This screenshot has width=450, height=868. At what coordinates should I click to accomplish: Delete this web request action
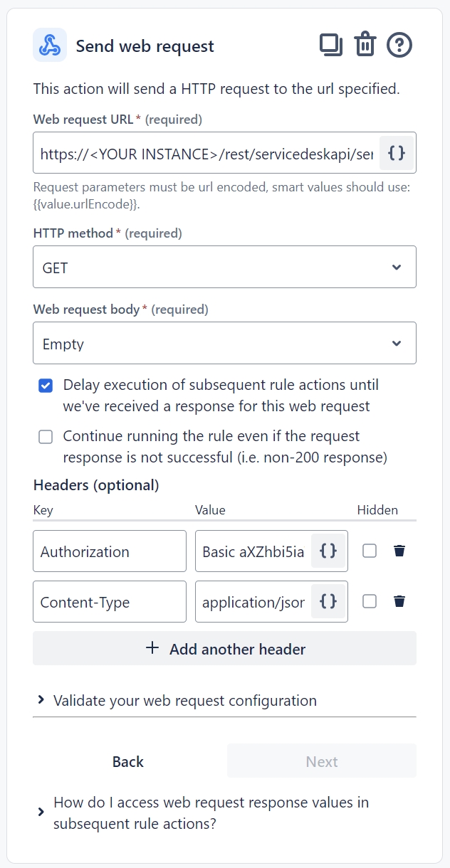(365, 44)
